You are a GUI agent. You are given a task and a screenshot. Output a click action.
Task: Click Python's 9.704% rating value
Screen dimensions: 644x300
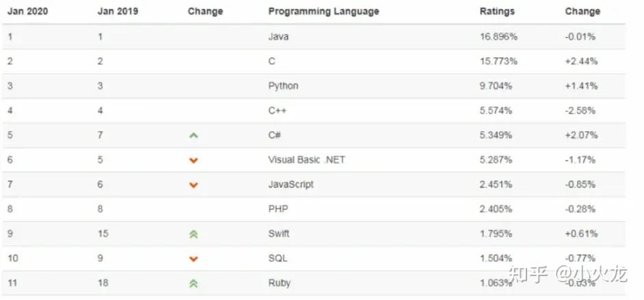tap(496, 86)
